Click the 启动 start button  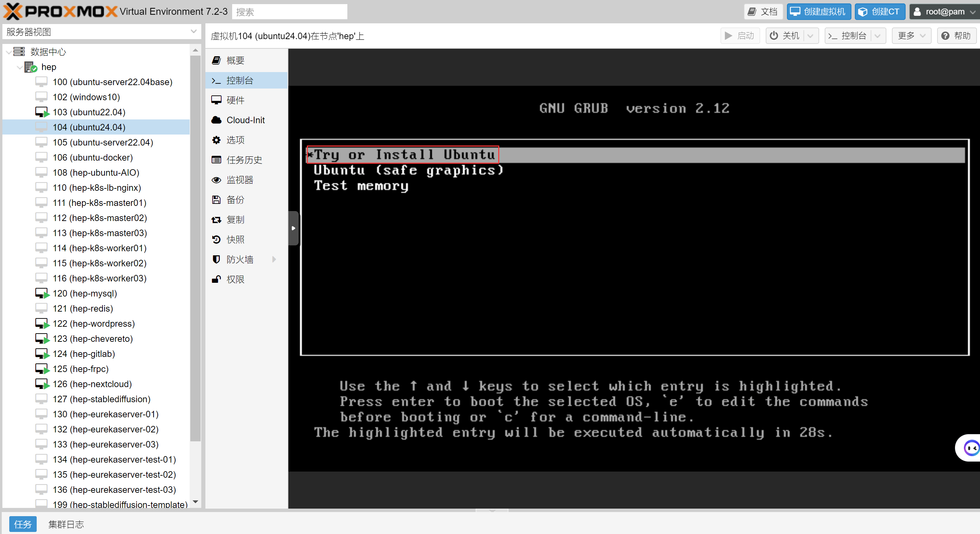point(740,36)
